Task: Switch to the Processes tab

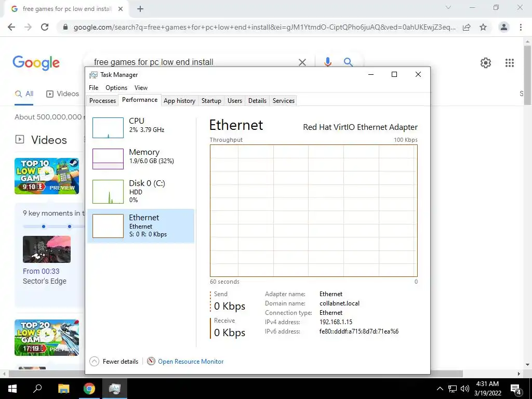Action: click(102, 101)
